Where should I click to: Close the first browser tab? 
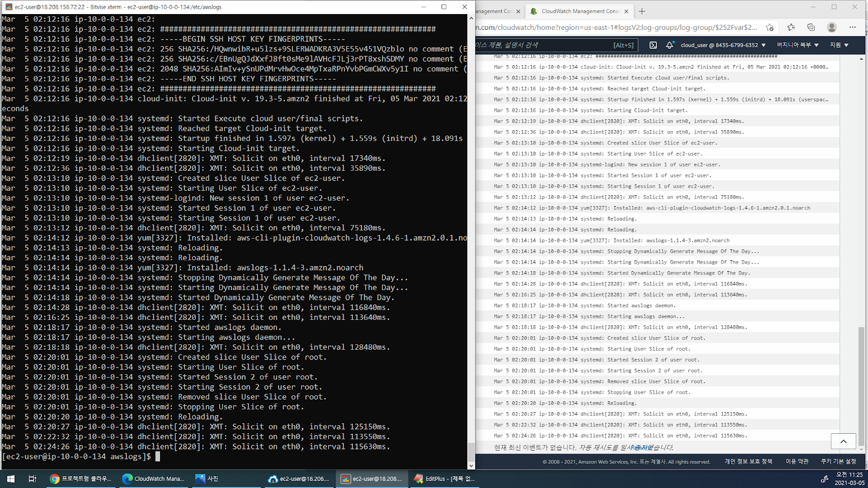click(518, 11)
